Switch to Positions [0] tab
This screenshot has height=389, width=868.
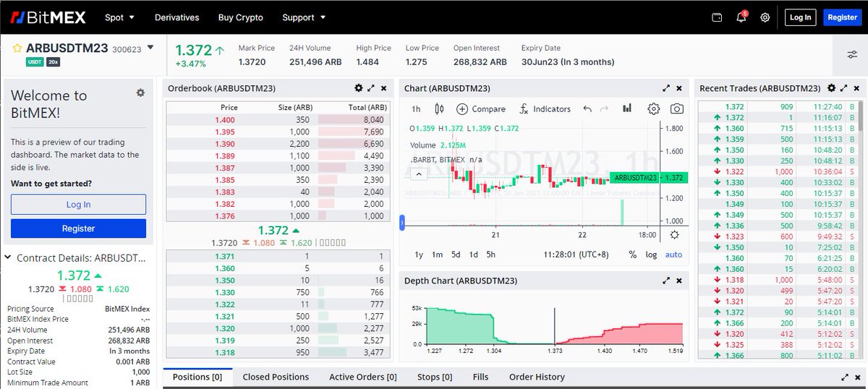point(197,377)
